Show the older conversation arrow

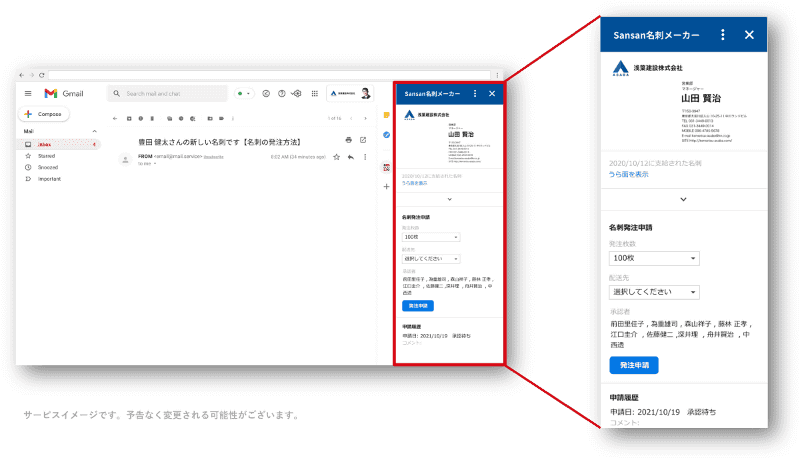pos(365,118)
